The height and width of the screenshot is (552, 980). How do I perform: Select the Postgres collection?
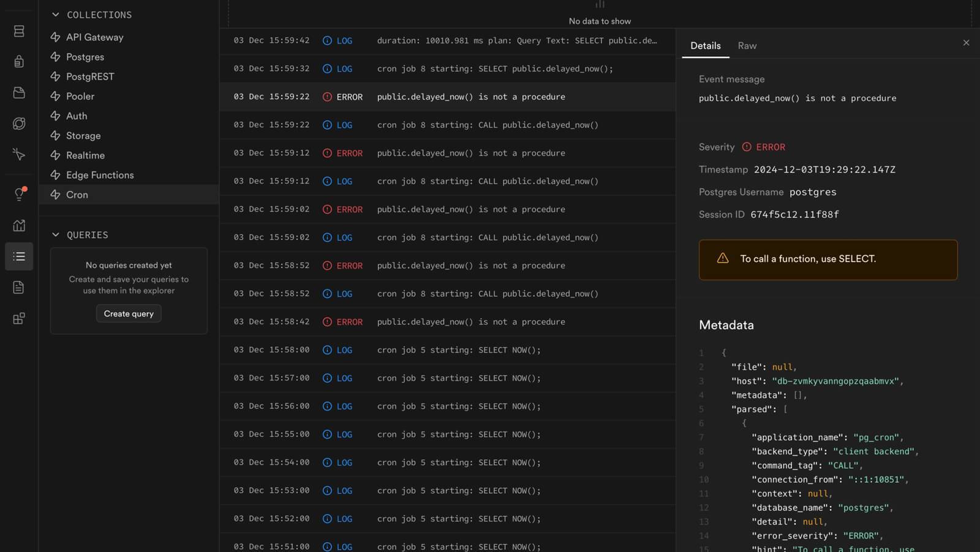pos(85,56)
